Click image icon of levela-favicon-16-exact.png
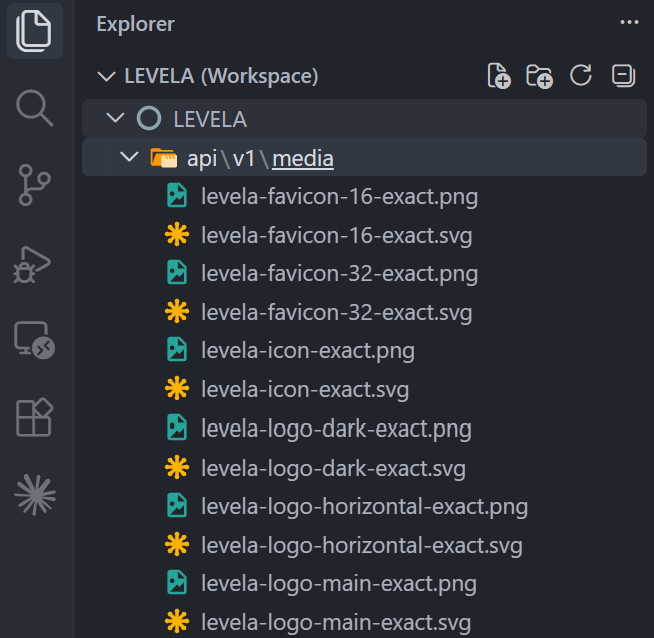Screen dimensions: 654x638 tap(177, 196)
